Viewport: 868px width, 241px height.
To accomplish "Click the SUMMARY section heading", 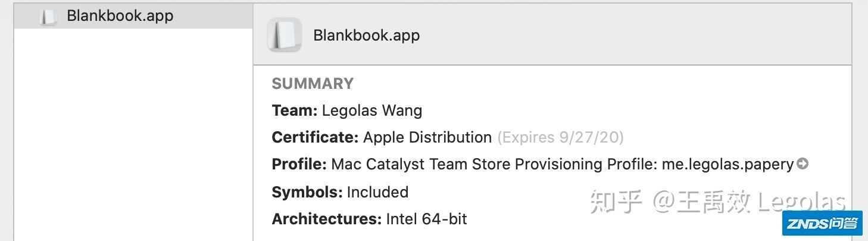I will pyautogui.click(x=313, y=84).
